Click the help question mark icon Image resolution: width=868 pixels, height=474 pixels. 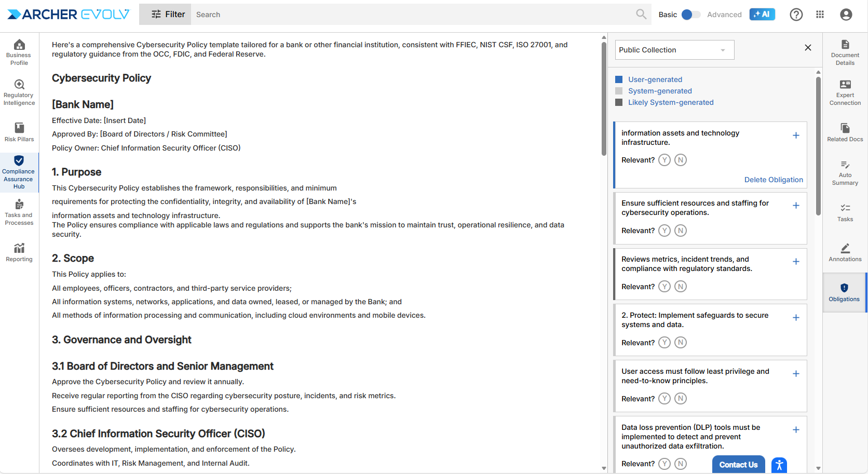[x=796, y=15]
